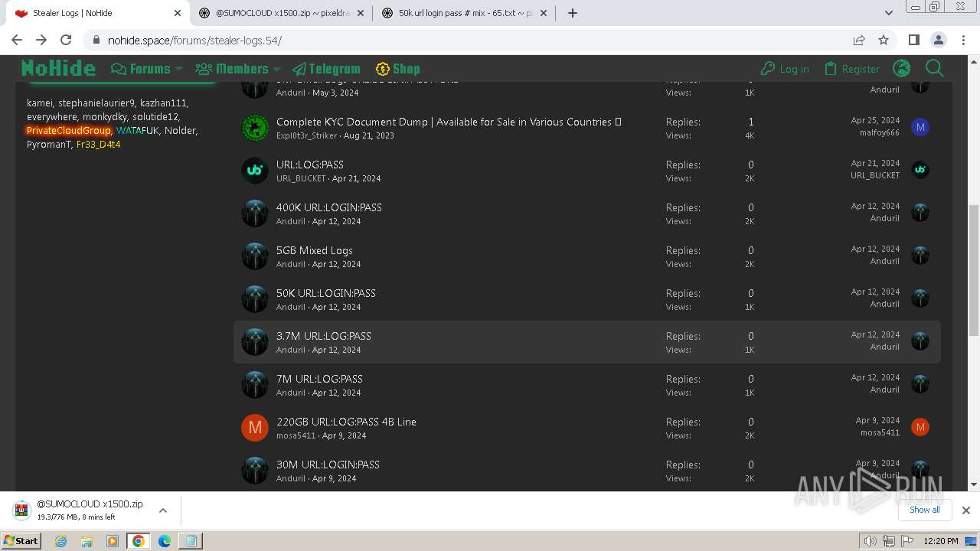Open the Forums menu
The image size is (980, 551).
click(x=141, y=69)
